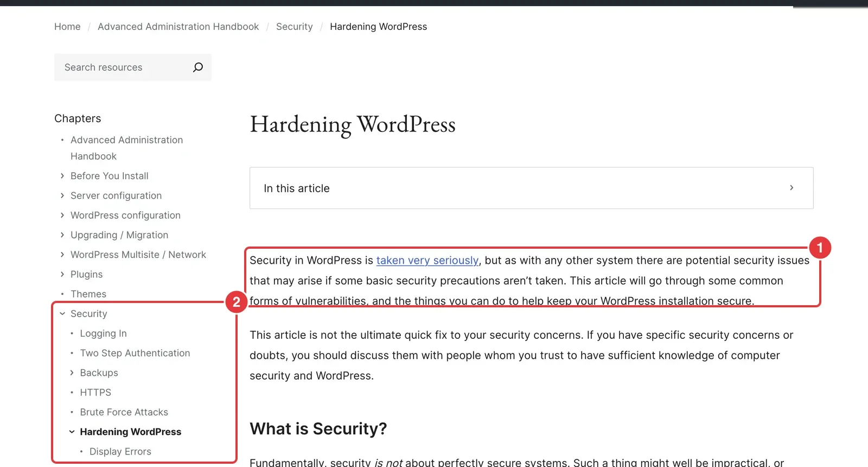This screenshot has height=467, width=868.
Task: Open the WordPress configuration chapter
Action: [125, 215]
